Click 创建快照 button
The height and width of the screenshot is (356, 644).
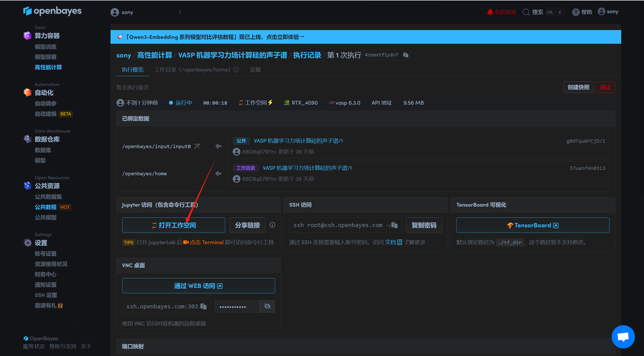(x=578, y=87)
